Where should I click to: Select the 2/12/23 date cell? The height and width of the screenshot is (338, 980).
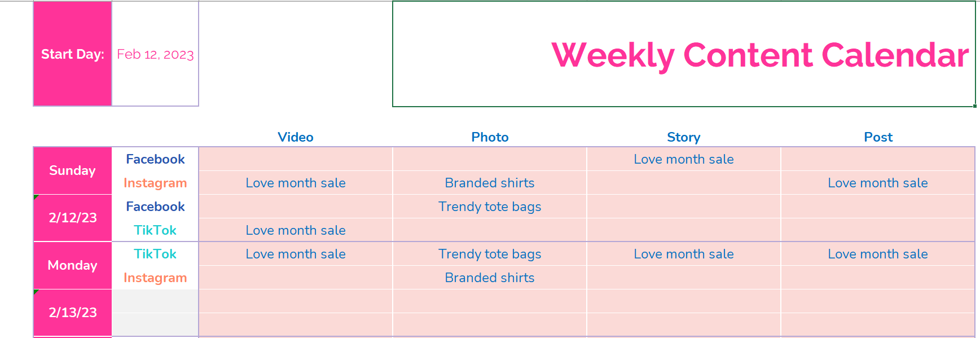pyautogui.click(x=72, y=218)
